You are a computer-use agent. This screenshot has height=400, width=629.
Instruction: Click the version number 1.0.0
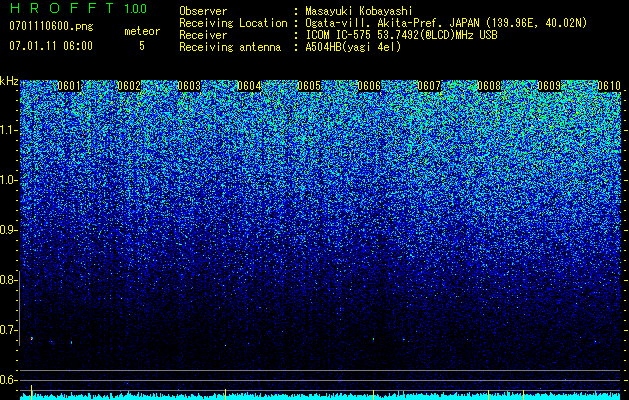tap(135, 9)
